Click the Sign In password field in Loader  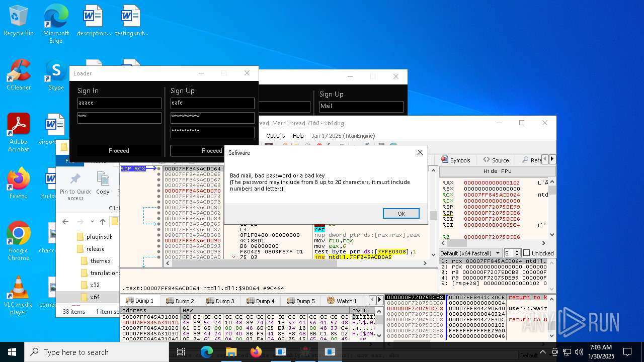(x=119, y=118)
